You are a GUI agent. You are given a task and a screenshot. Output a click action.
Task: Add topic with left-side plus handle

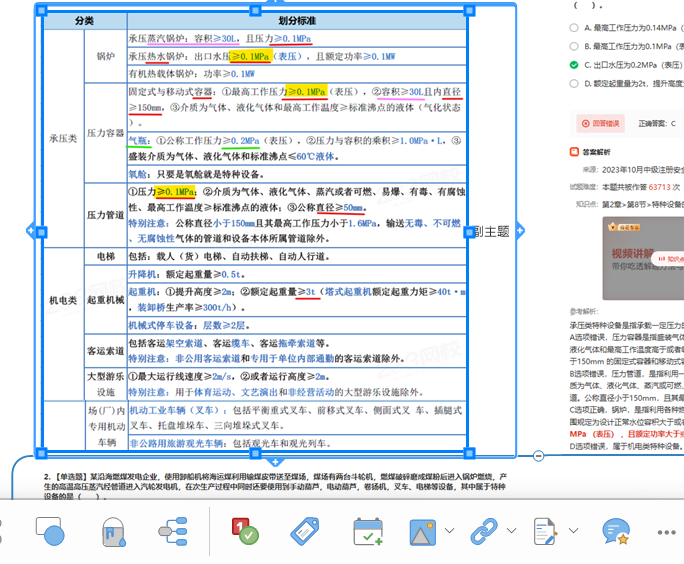(30, 230)
